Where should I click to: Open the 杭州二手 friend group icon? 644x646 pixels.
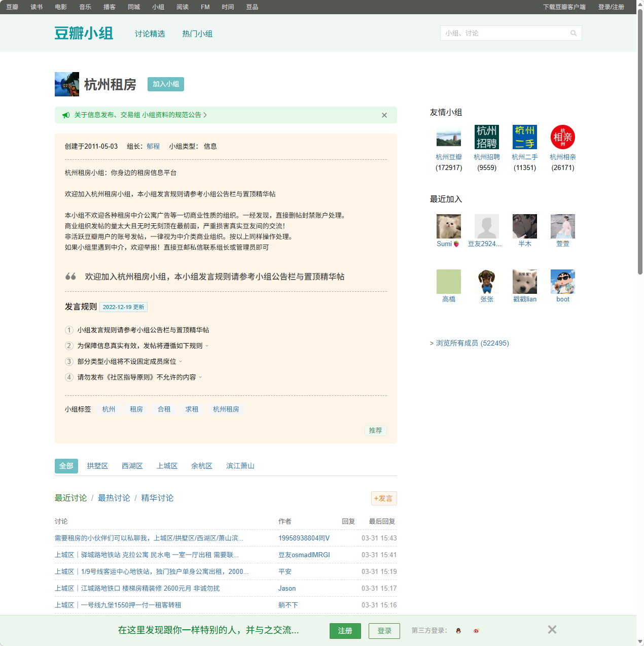(x=524, y=137)
